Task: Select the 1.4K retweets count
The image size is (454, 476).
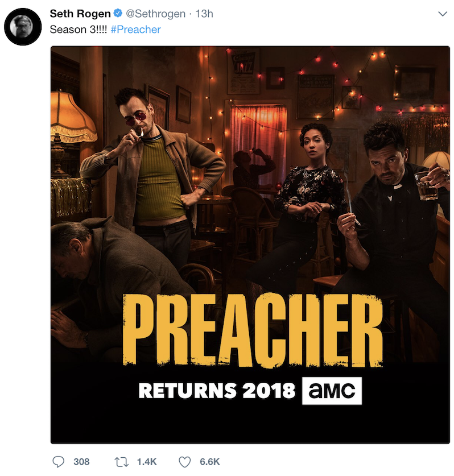Action: pyautogui.click(x=147, y=462)
